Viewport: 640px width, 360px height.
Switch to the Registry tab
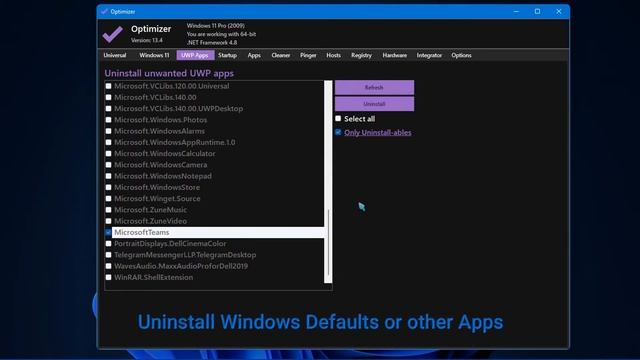pyautogui.click(x=361, y=55)
